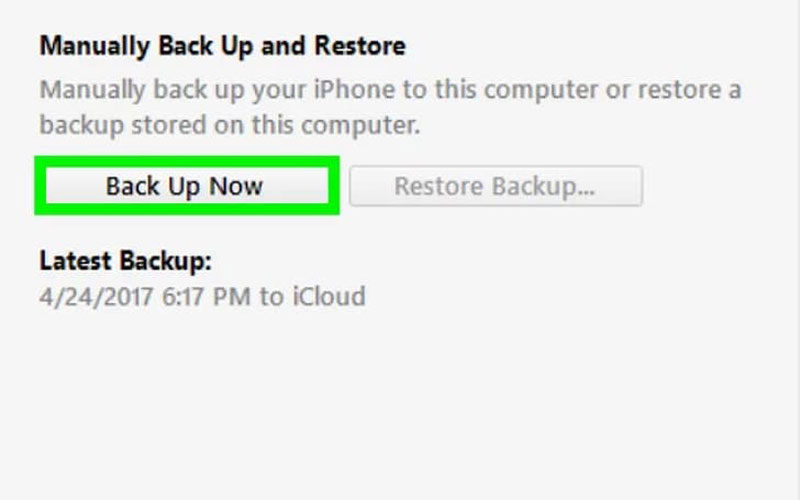Click the word "stored" in the description text
The width and height of the screenshot is (800, 500).
click(x=171, y=126)
